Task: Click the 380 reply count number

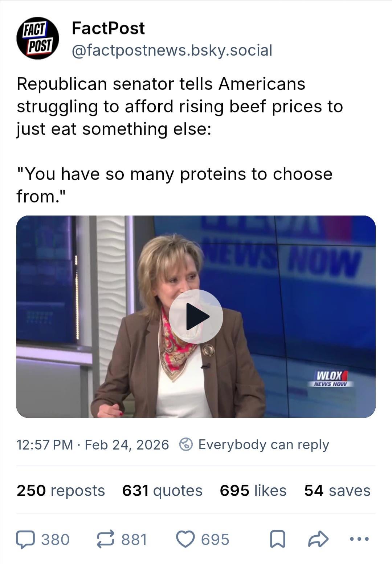Action: (x=55, y=540)
